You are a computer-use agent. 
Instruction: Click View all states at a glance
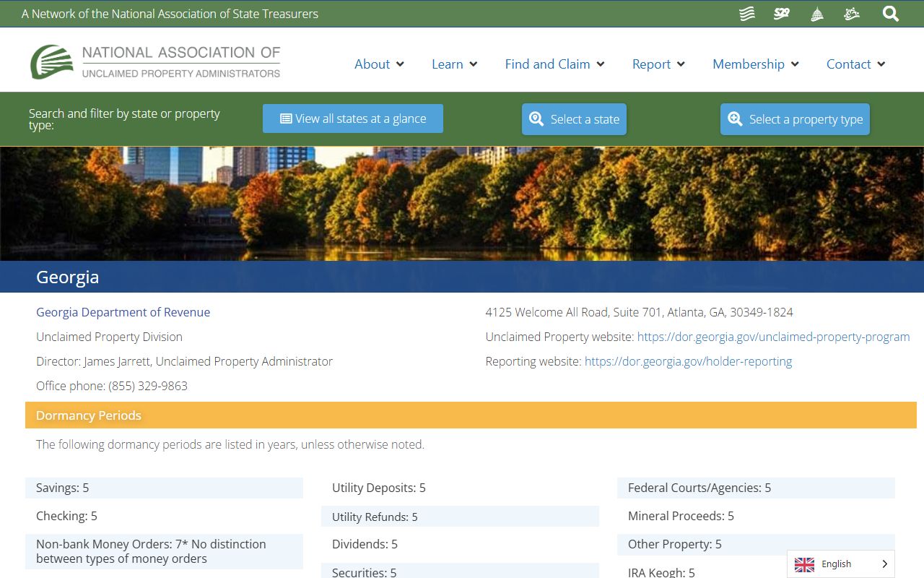[353, 119]
